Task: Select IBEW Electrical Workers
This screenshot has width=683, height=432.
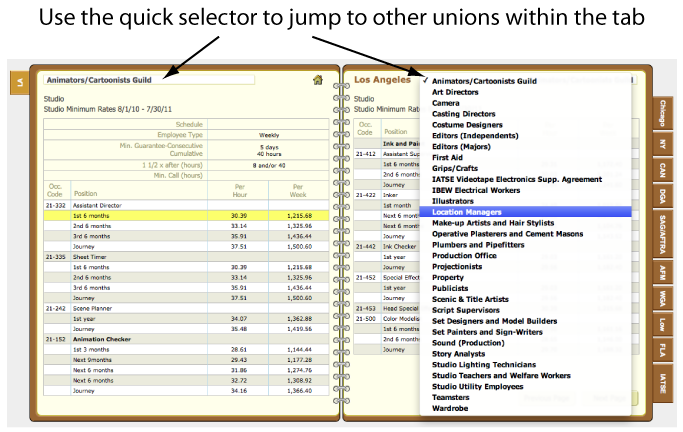Action: (476, 190)
